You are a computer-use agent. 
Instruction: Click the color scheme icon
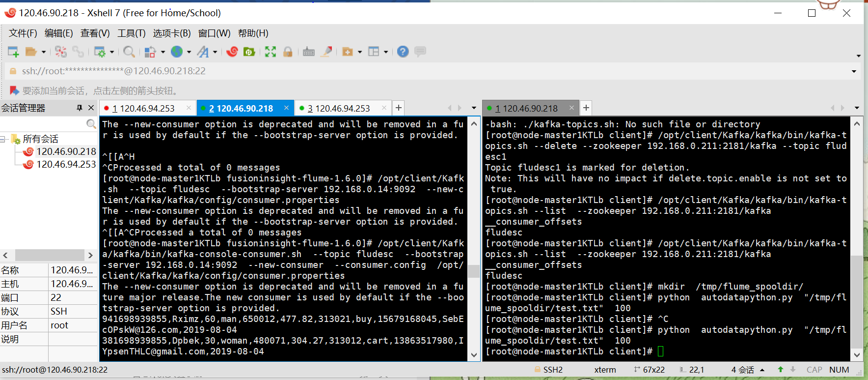click(150, 52)
